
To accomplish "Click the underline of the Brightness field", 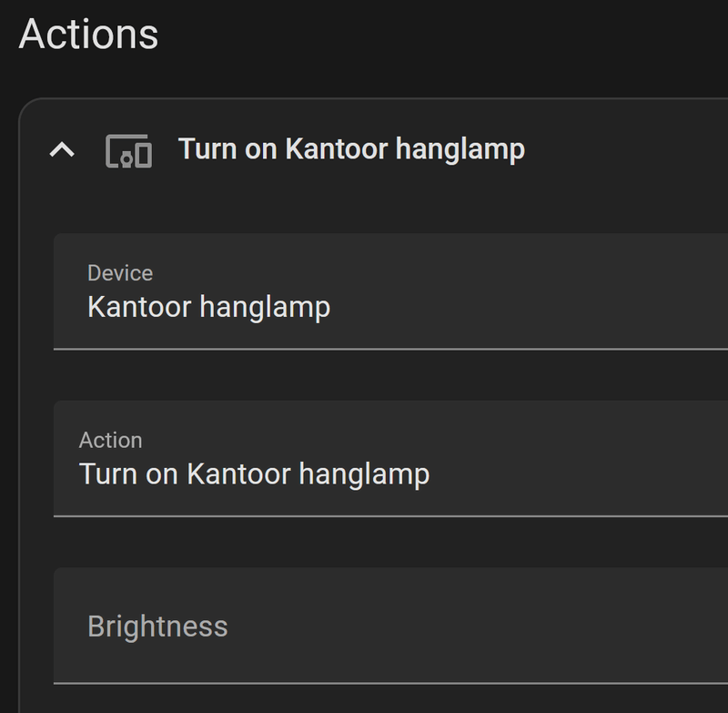I will (391, 682).
